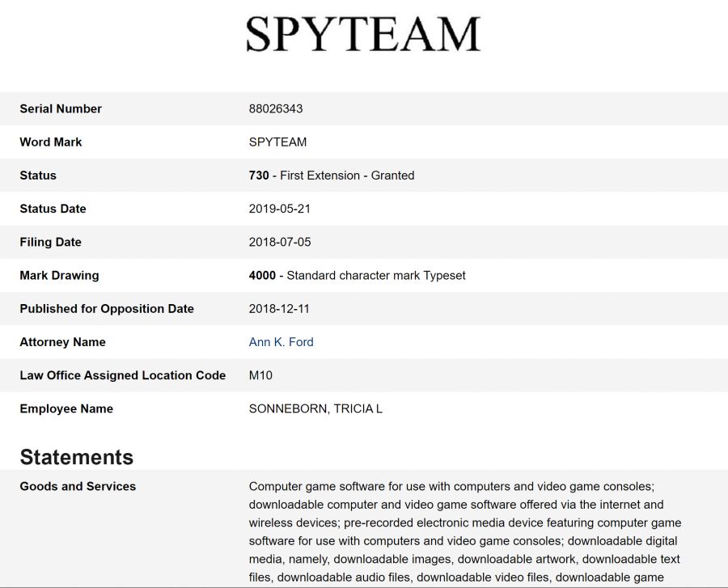Click the Law Office Assigned Location Code label
The image size is (728, 588).
(123, 375)
